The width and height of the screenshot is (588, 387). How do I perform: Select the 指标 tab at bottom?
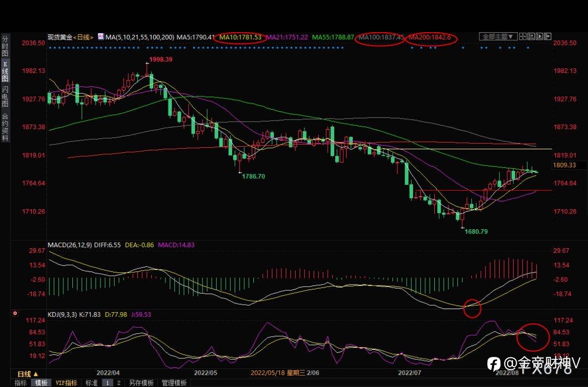[x=21, y=383]
